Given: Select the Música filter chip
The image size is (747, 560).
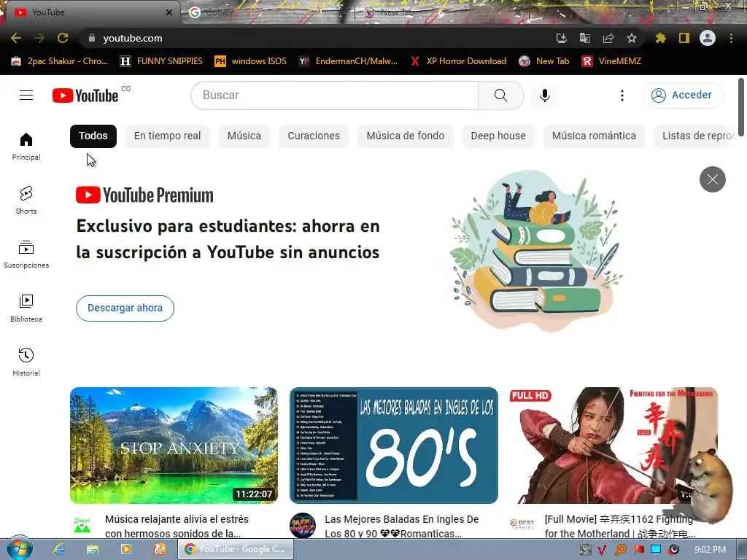Looking at the screenshot, I should pos(244,136).
